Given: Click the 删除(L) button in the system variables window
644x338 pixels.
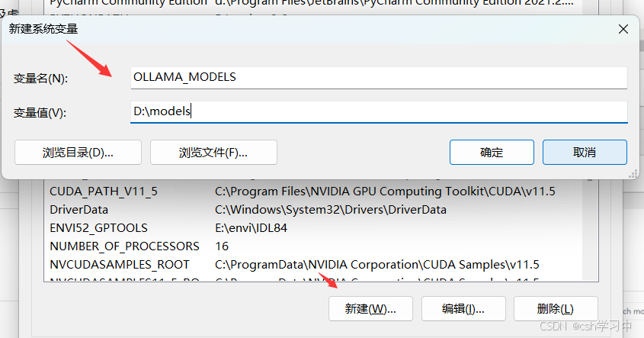Looking at the screenshot, I should point(556,309).
